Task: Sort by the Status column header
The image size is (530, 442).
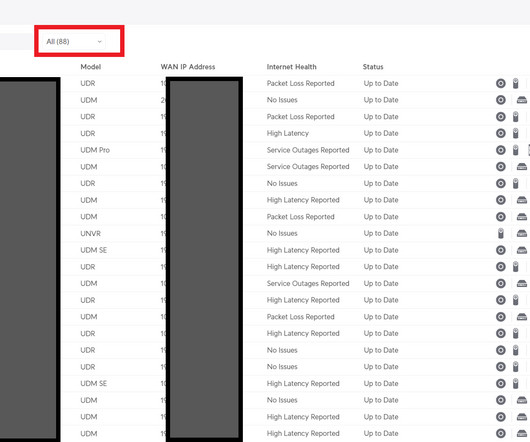Action: click(x=373, y=67)
